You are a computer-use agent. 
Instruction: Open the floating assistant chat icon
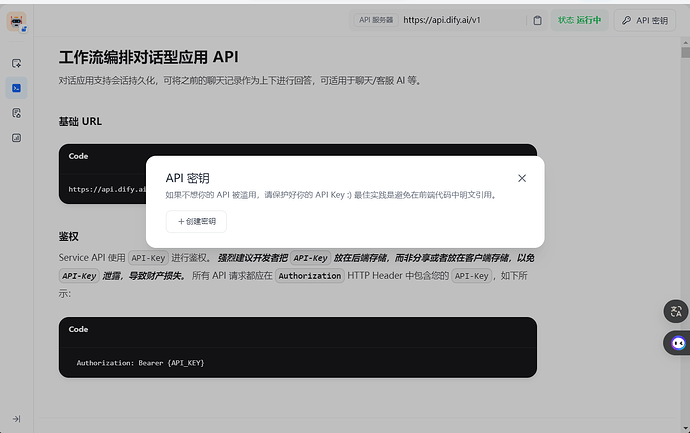coord(678,343)
